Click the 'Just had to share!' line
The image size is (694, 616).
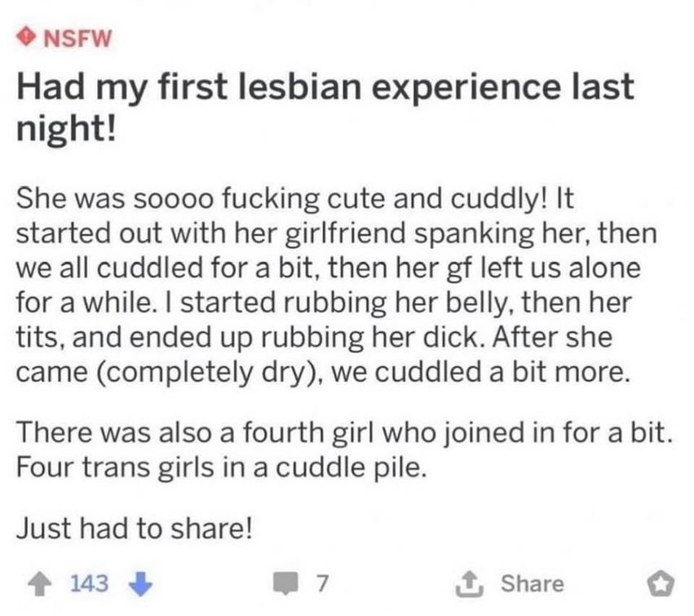click(135, 529)
